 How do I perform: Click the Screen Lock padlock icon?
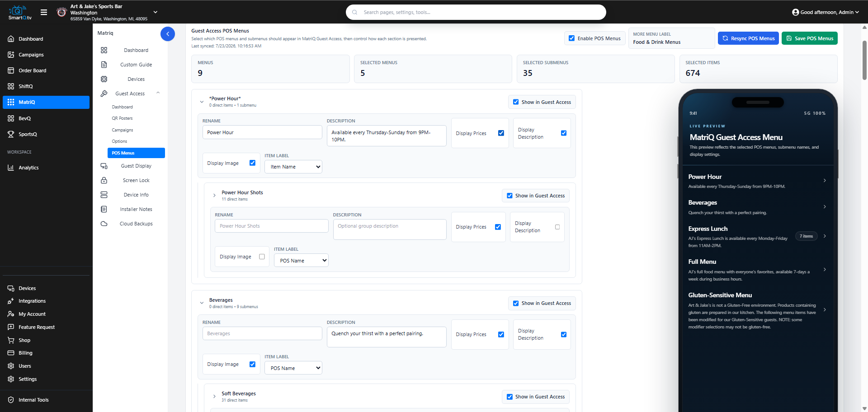[104, 180]
